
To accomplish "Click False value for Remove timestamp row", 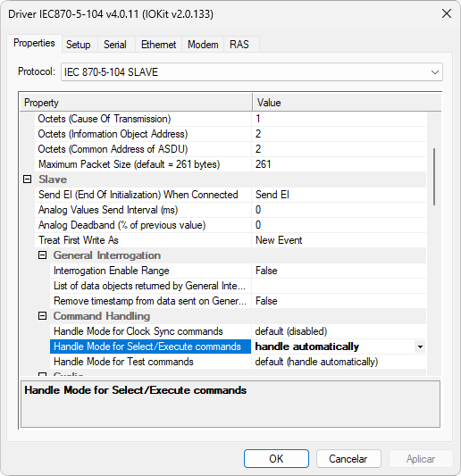I will [339, 301].
